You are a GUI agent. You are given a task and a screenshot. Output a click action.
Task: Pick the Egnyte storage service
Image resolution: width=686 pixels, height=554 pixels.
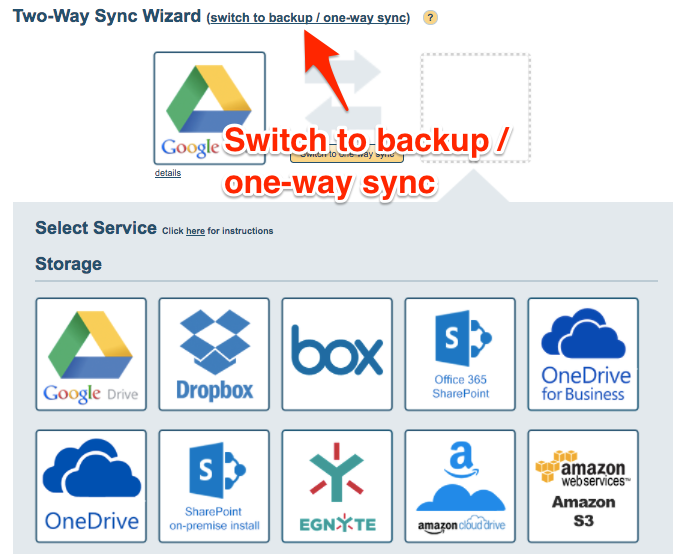click(337, 486)
